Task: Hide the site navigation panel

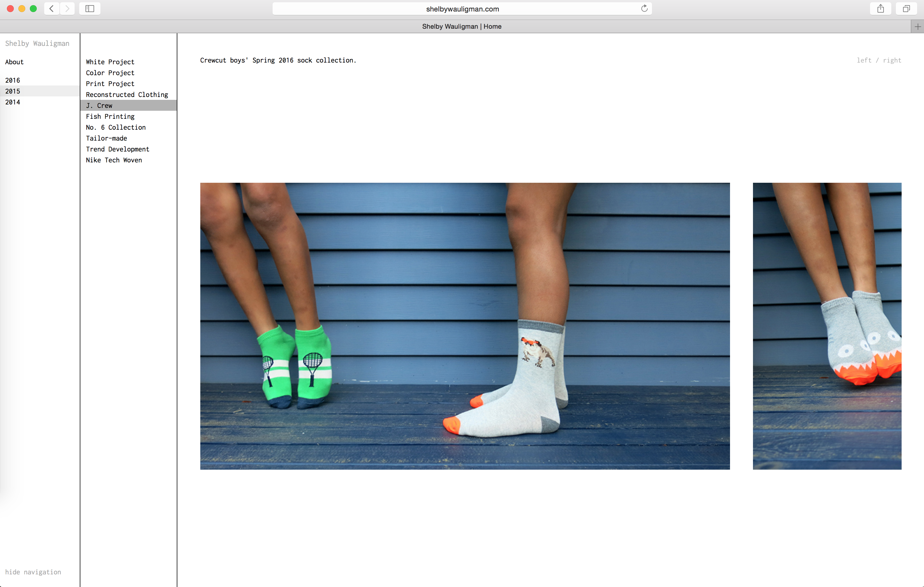Action: point(33,572)
